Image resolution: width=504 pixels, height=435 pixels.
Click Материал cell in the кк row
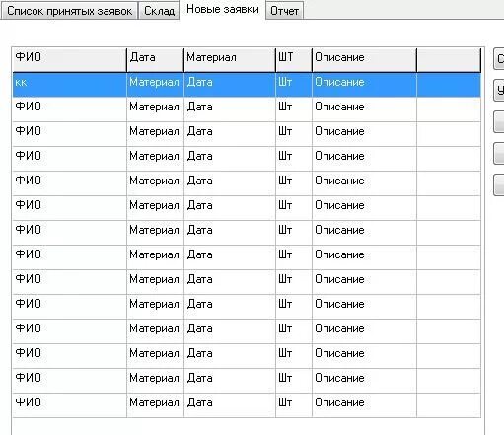click(x=155, y=85)
